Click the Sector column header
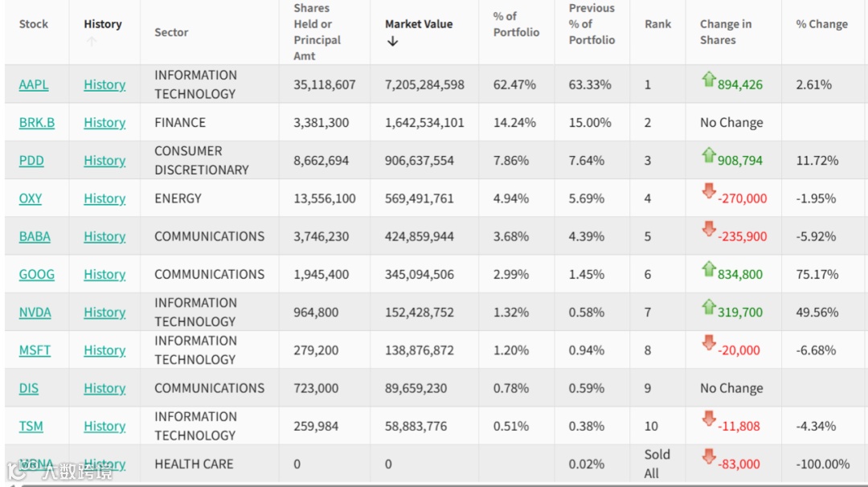This screenshot has width=868, height=487. tap(171, 32)
